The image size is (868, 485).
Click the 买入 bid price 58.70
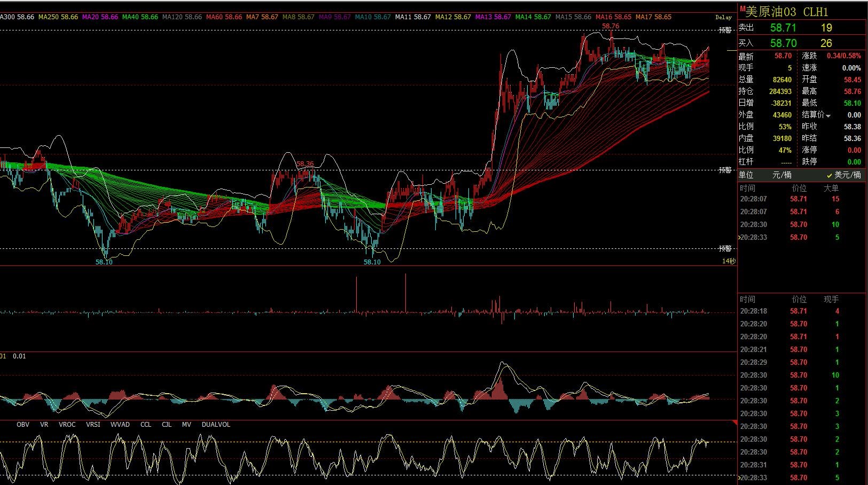(x=784, y=43)
